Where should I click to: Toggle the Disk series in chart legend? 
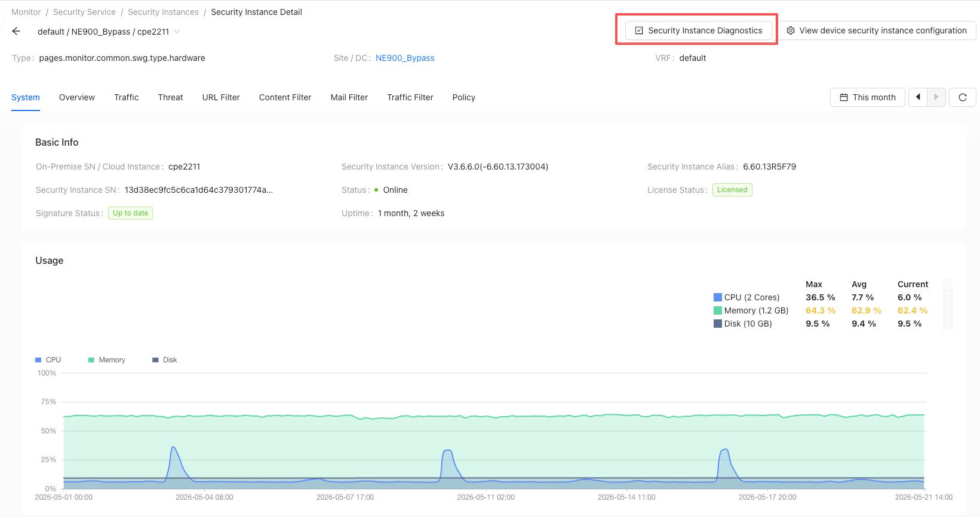[x=164, y=360]
